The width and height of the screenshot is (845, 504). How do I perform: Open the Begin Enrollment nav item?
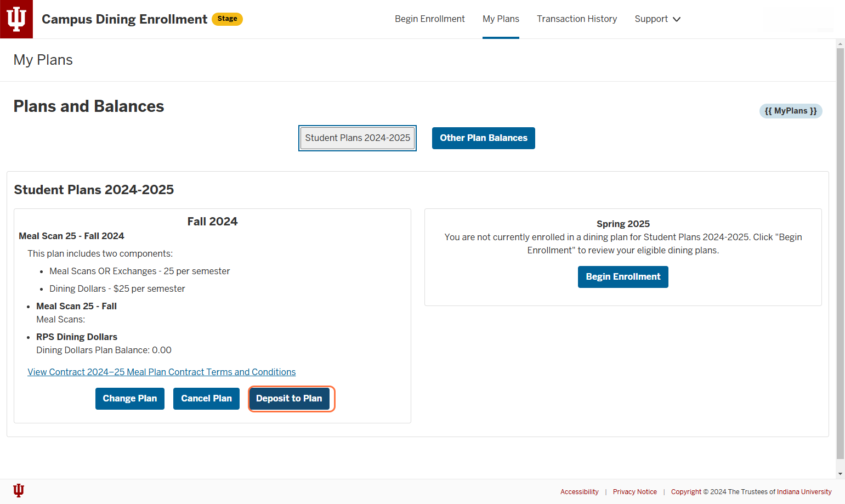(430, 19)
